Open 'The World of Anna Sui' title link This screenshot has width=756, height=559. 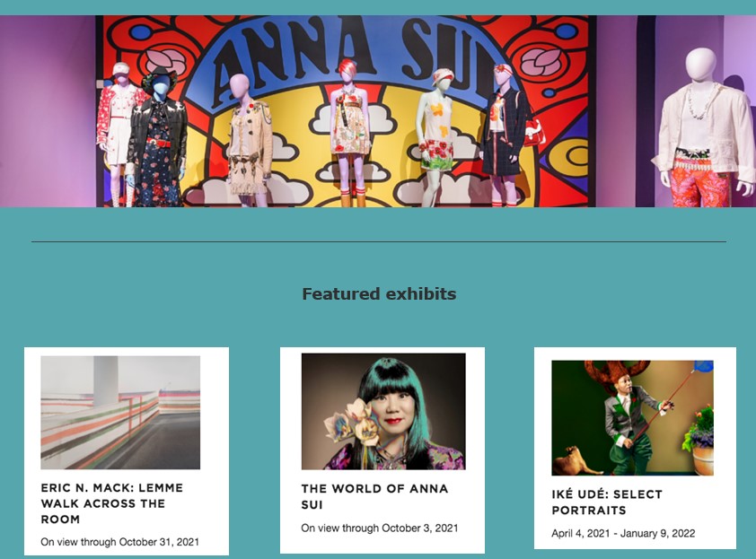pyautogui.click(x=374, y=496)
